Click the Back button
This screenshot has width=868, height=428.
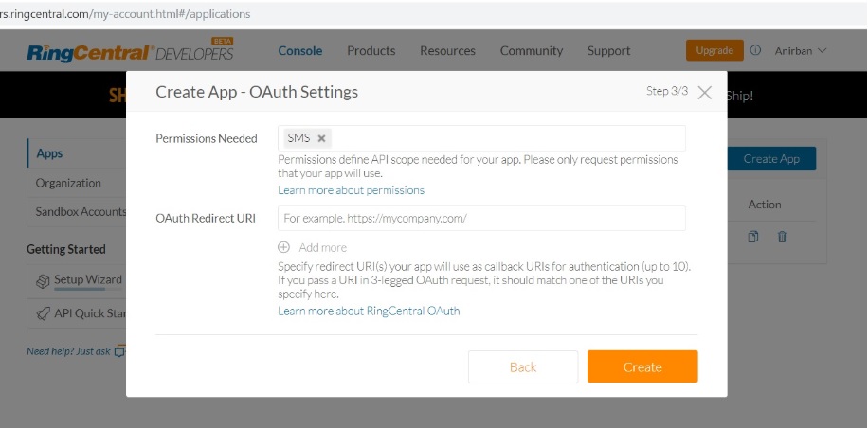click(x=523, y=367)
